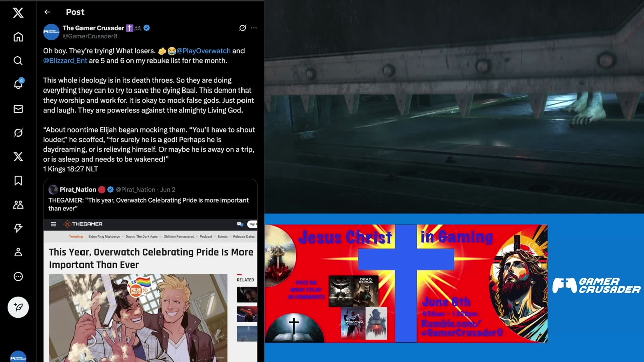The height and width of the screenshot is (362, 644).
Task: Click the 1 Kings 18:27 NLT text
Action: [x=70, y=169]
